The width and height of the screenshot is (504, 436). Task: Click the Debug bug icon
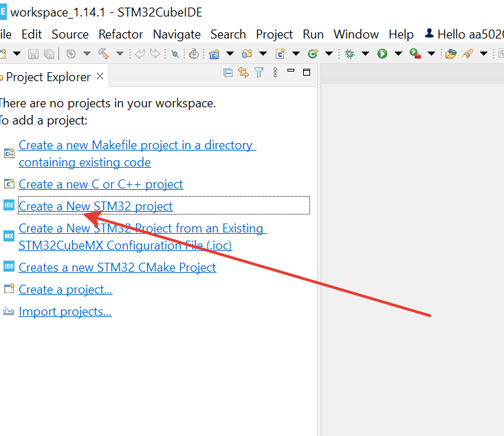349,54
